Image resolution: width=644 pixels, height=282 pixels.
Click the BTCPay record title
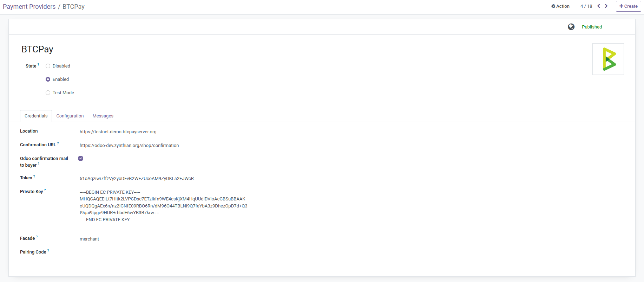point(37,49)
